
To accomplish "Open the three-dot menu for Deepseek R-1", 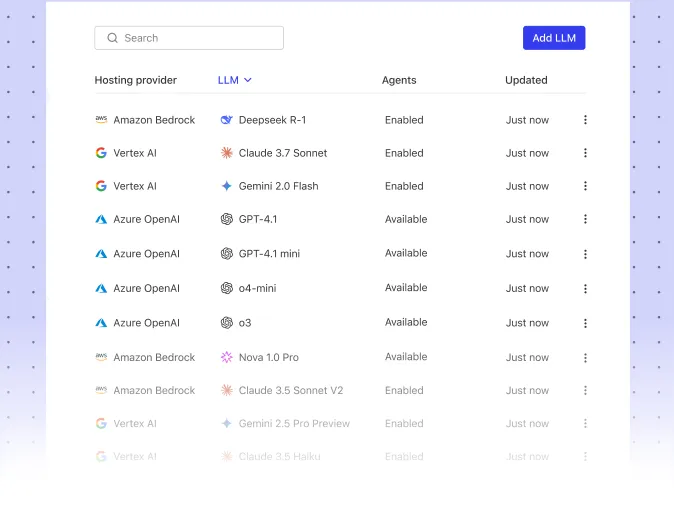I will tap(585, 120).
